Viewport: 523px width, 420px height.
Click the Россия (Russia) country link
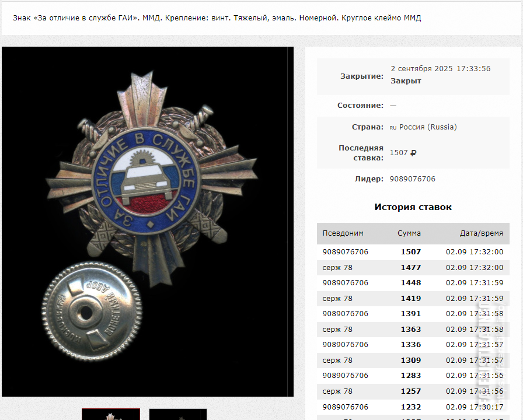428,127
